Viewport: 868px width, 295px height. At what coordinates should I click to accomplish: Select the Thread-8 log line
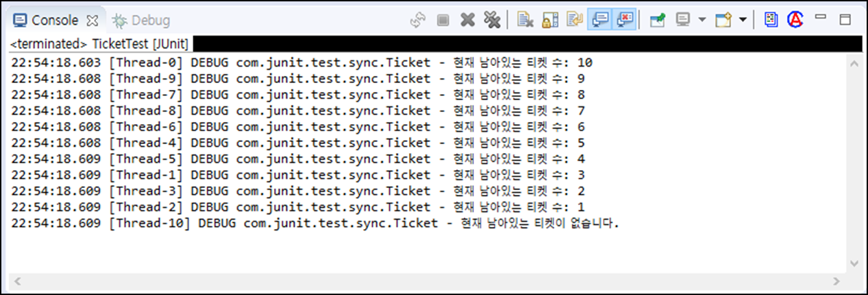(298, 110)
